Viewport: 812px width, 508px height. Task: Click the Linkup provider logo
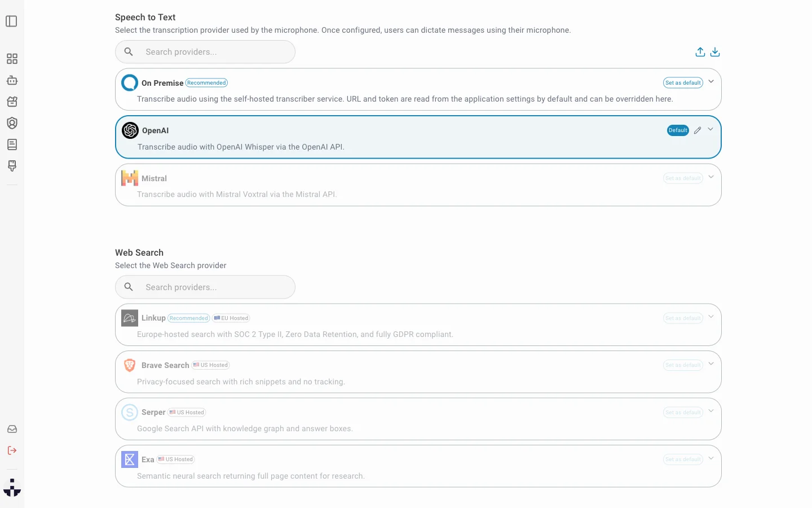[130, 318]
